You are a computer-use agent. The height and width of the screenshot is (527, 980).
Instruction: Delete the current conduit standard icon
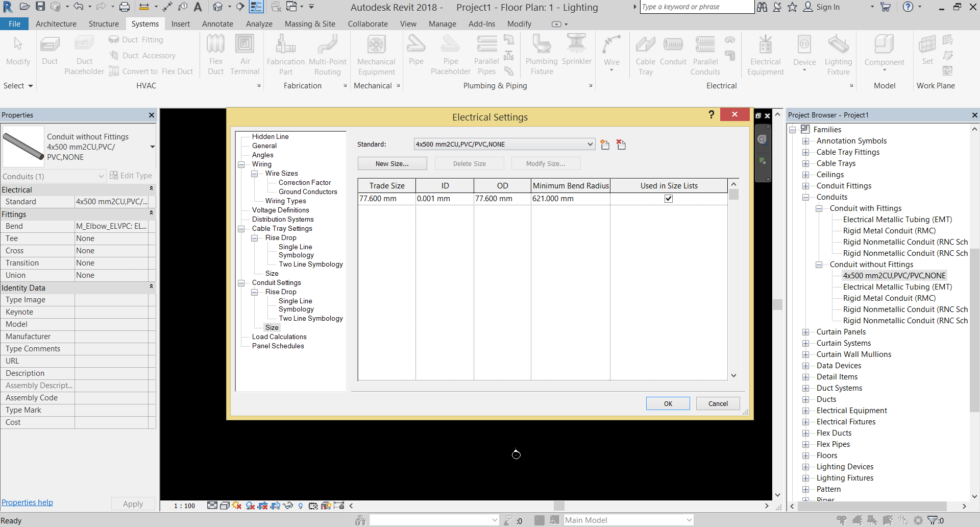click(x=621, y=145)
